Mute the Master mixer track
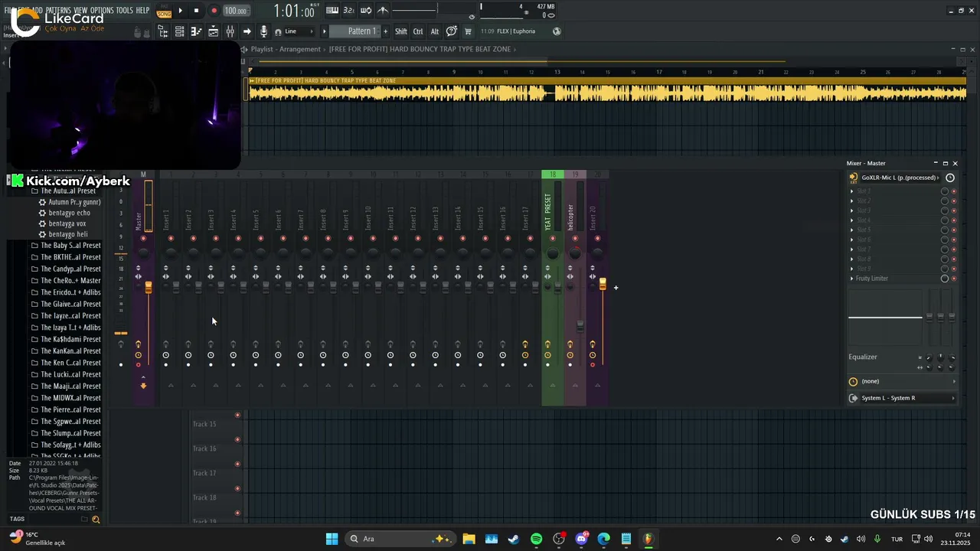This screenshot has height=551, width=980. pyautogui.click(x=143, y=239)
